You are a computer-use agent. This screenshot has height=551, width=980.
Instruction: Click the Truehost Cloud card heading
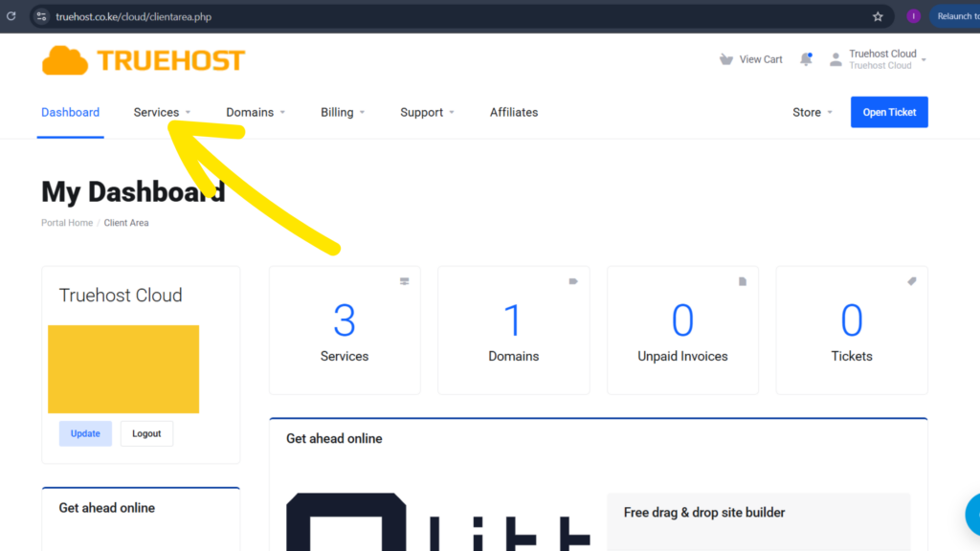coord(121,295)
